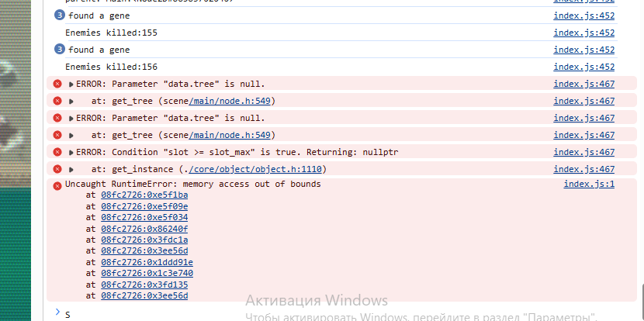
Task: Expand the first "data.tree is null" error
Action: tap(71, 84)
